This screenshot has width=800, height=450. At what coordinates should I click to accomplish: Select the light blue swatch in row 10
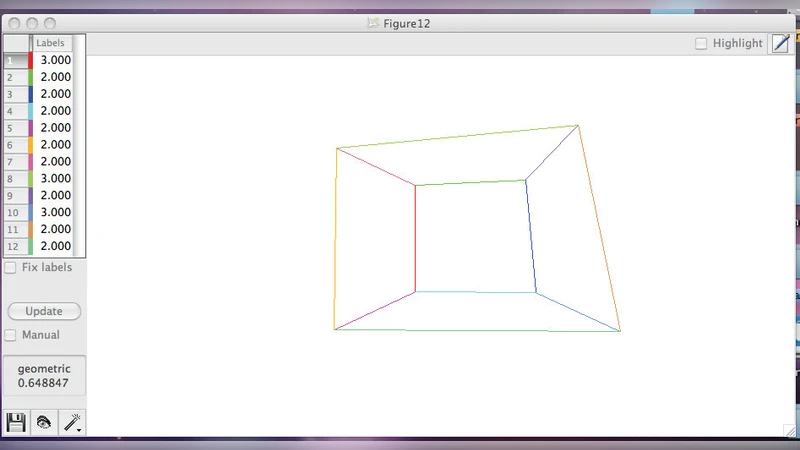(x=31, y=212)
